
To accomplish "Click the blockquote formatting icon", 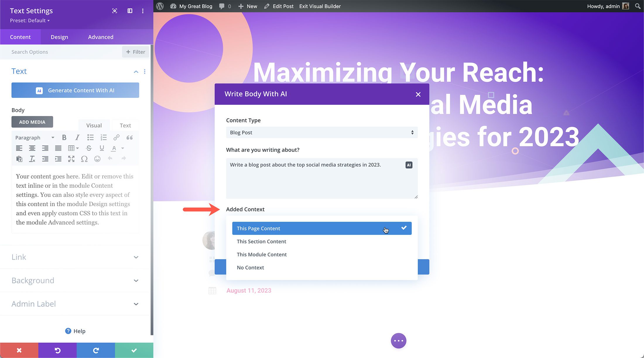I will click(x=130, y=138).
